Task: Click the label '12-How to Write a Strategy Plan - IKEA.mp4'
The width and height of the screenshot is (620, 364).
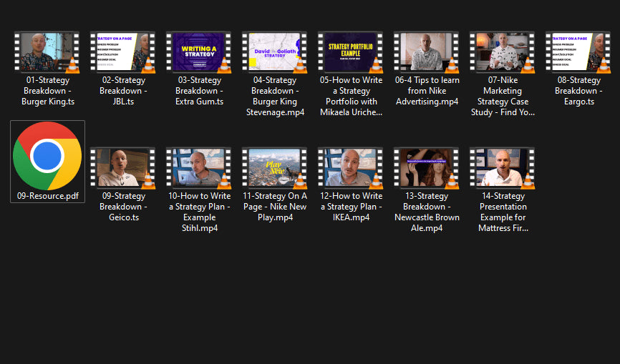Action: tap(351, 207)
